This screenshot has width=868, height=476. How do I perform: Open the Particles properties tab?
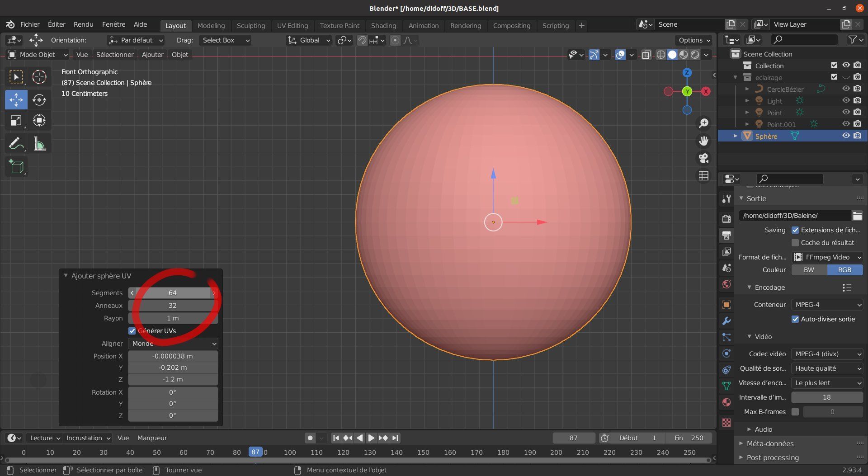click(x=726, y=337)
